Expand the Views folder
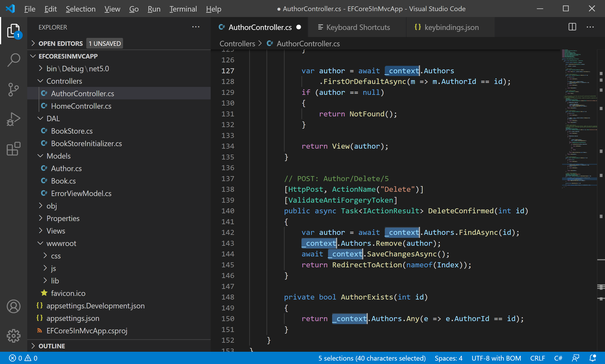 (56, 231)
